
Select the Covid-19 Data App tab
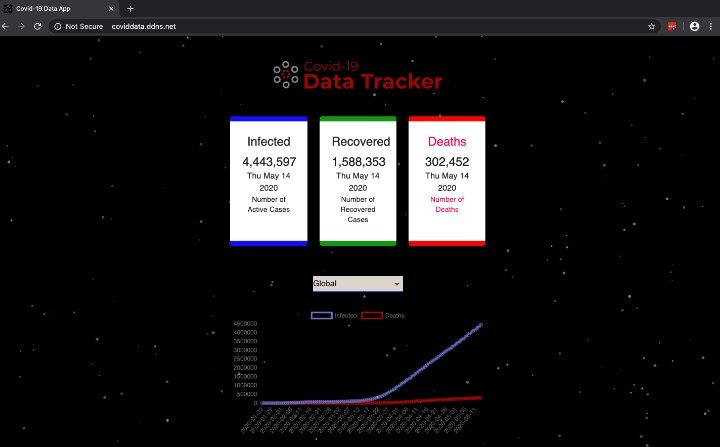click(60, 9)
